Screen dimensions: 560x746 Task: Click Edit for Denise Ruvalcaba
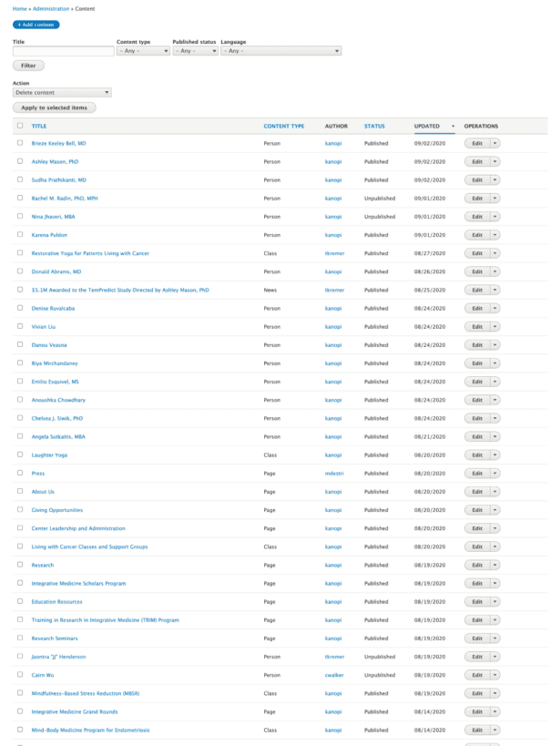pyautogui.click(x=477, y=308)
